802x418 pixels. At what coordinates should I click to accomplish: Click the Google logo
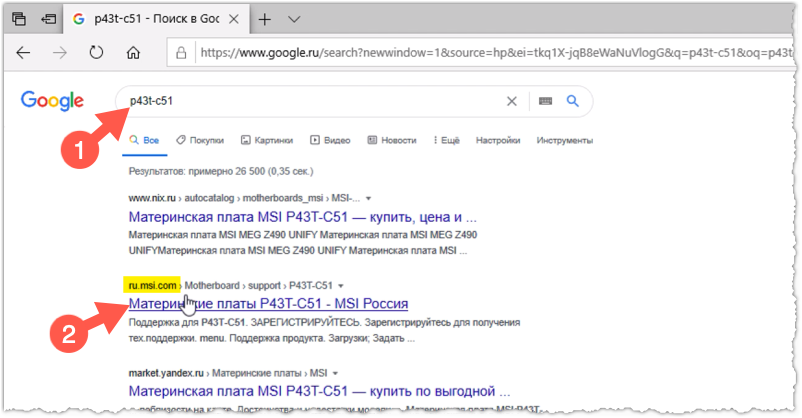tap(52, 101)
